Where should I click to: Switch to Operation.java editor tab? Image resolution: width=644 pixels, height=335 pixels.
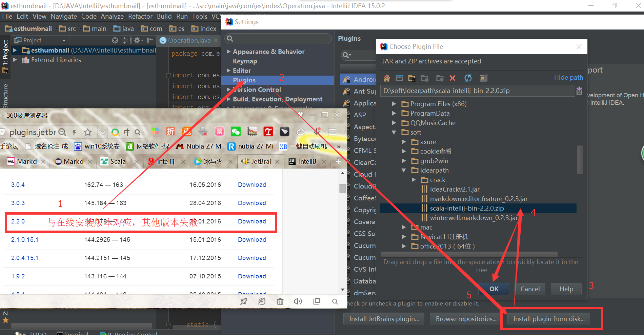(x=189, y=40)
